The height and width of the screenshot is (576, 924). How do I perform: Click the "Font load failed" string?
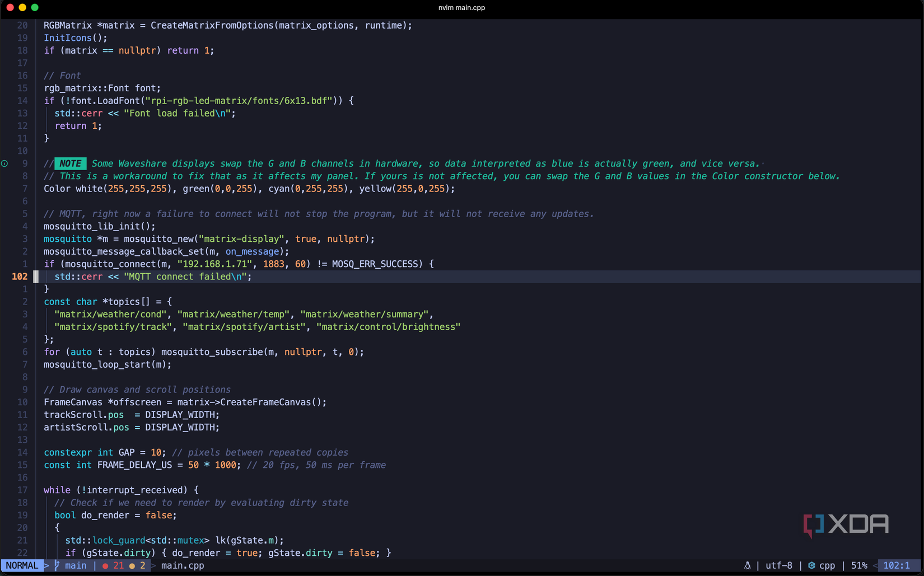(x=177, y=113)
